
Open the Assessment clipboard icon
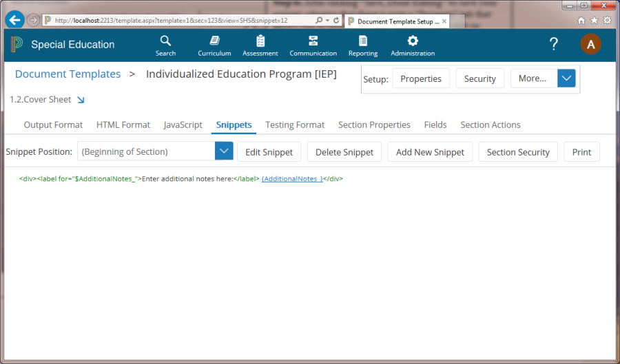point(260,41)
